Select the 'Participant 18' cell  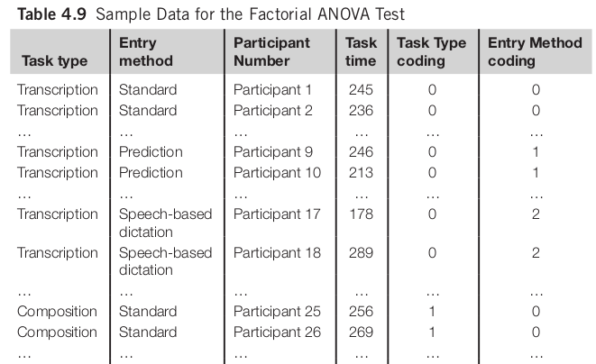coord(276,253)
